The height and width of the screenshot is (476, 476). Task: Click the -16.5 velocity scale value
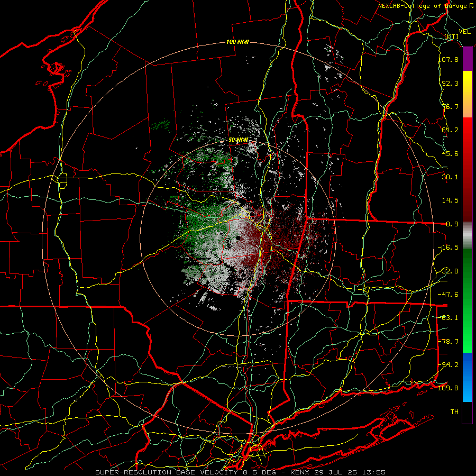point(448,248)
